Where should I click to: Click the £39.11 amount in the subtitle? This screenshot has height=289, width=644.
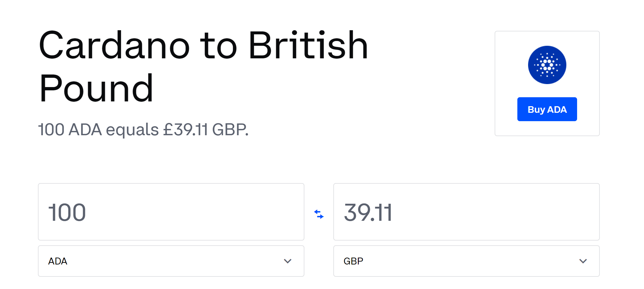coord(185,130)
